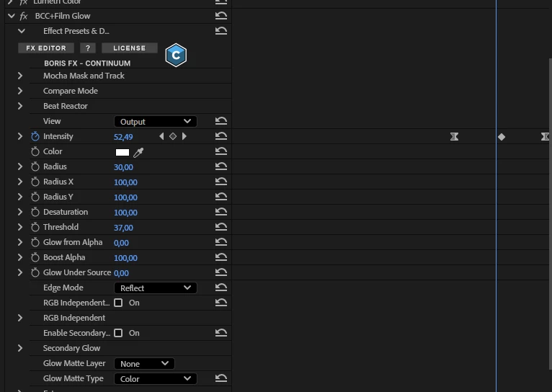
Task: Click the Threshold value 37,00
Action: [x=123, y=228]
